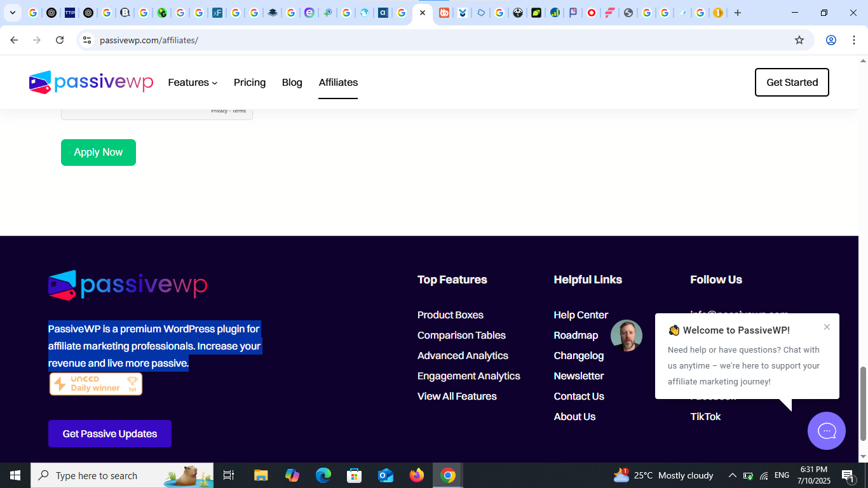Reload the current page
The height and width of the screenshot is (488, 868).
click(60, 40)
